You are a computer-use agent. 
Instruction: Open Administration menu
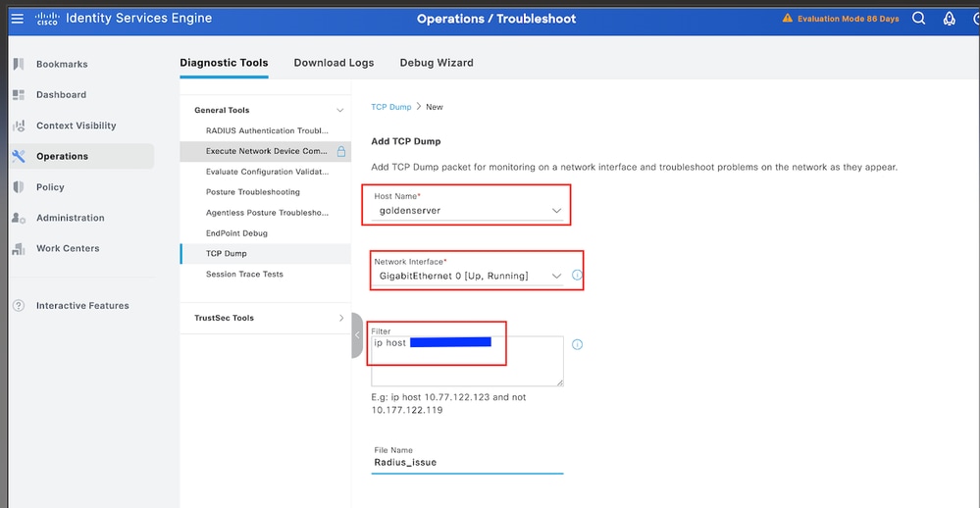tap(70, 218)
